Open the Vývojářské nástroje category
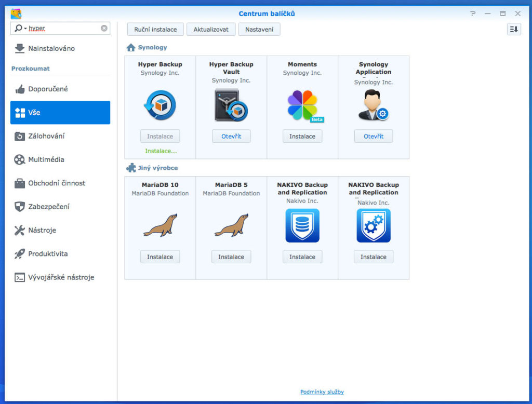This screenshot has height=404, width=532. click(x=60, y=277)
